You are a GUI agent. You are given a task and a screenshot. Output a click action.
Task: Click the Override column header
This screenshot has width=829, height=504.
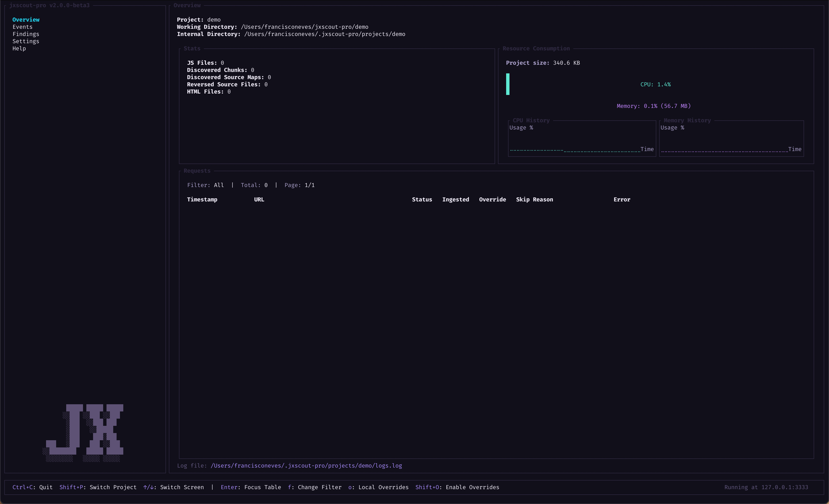point(492,200)
